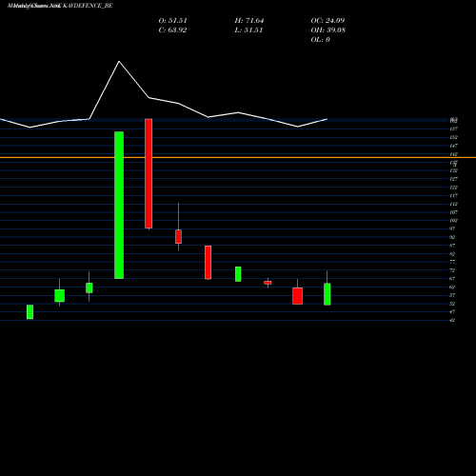Viewport: 476px width, 476px height.
Task: Click the price axis label 47
Action: point(452,312)
